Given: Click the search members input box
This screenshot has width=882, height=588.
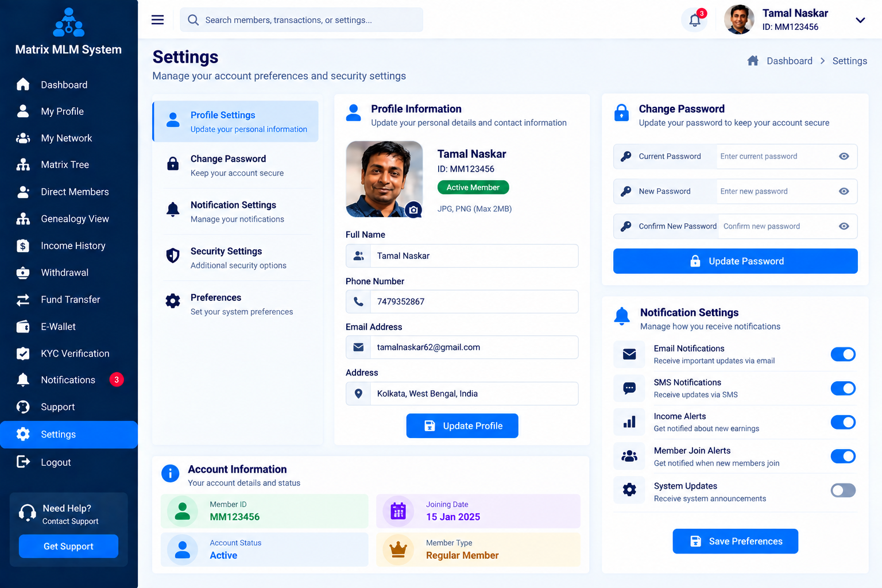Looking at the screenshot, I should tap(301, 20).
